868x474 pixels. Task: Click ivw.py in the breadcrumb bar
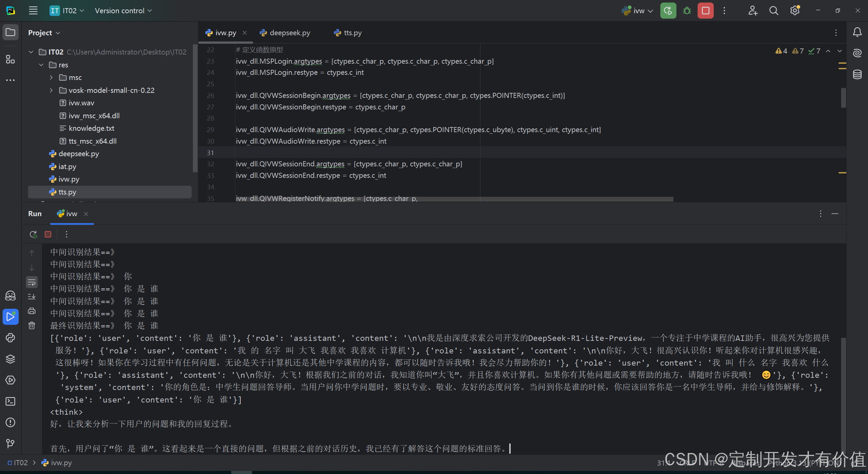[61, 463]
